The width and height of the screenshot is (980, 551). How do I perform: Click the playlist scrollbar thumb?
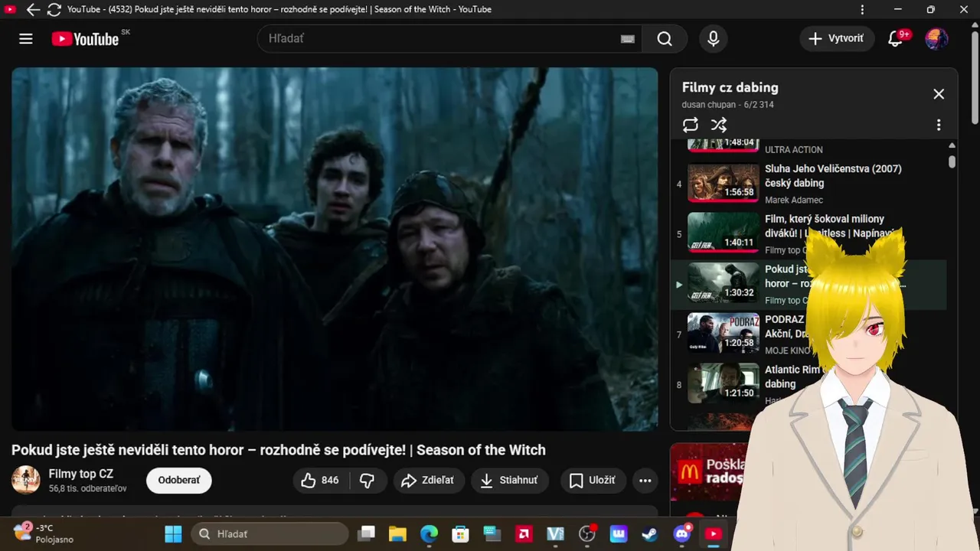coord(952,161)
